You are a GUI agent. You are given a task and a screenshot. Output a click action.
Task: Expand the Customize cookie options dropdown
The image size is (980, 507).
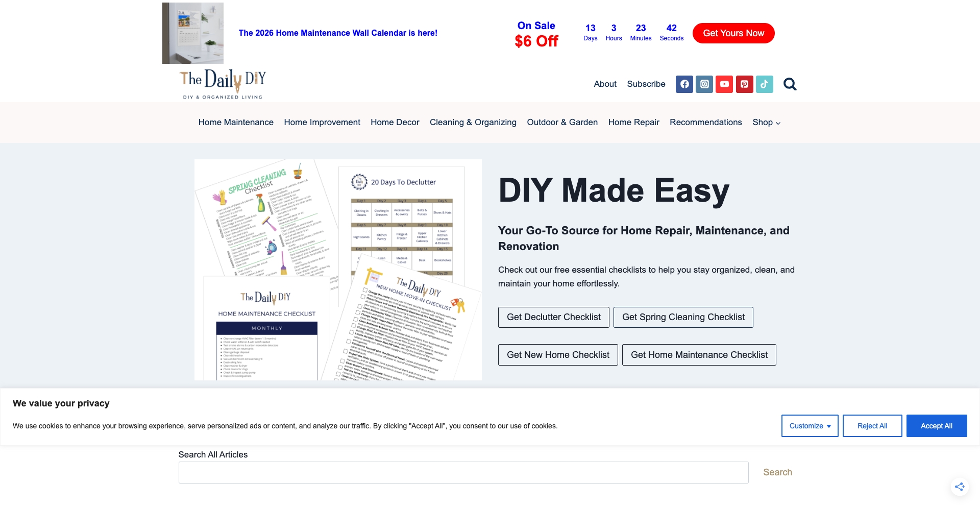[809, 425]
